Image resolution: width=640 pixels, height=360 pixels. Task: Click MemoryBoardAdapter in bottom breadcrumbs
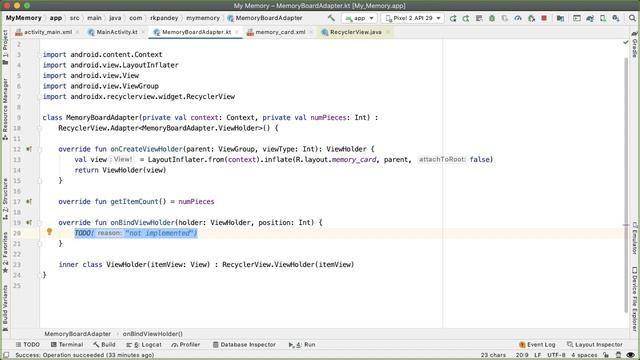tap(78, 334)
